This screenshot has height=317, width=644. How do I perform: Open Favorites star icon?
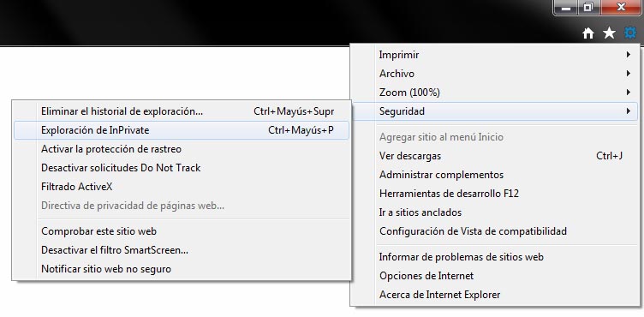pyautogui.click(x=609, y=33)
